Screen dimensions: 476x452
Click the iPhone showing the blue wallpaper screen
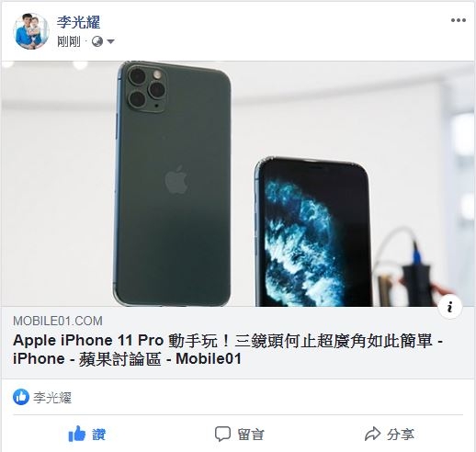(313, 232)
